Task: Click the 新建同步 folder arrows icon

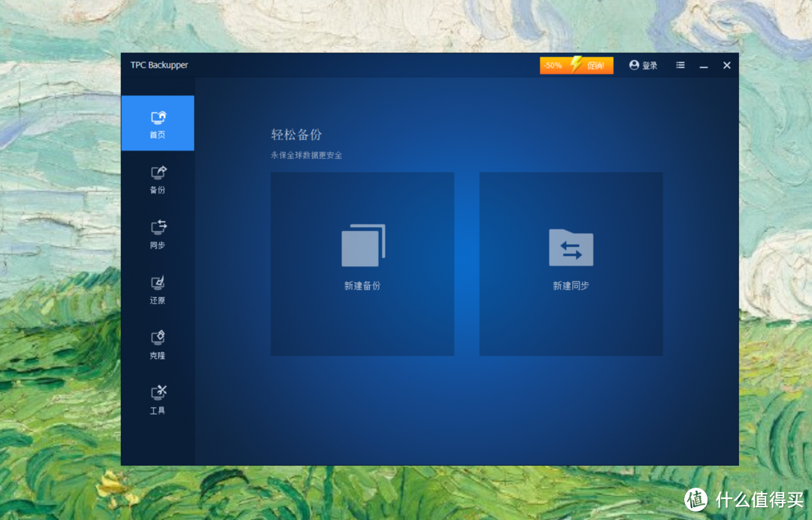Action: 571,248
